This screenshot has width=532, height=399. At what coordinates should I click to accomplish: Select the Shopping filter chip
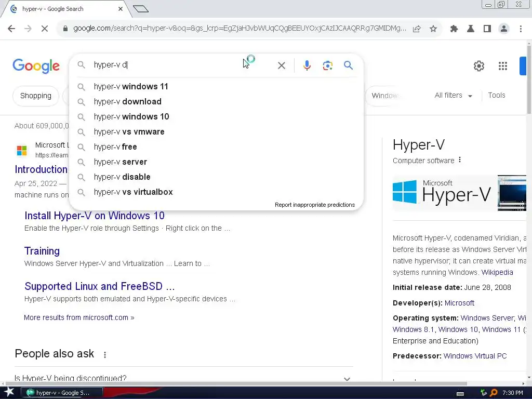point(36,96)
